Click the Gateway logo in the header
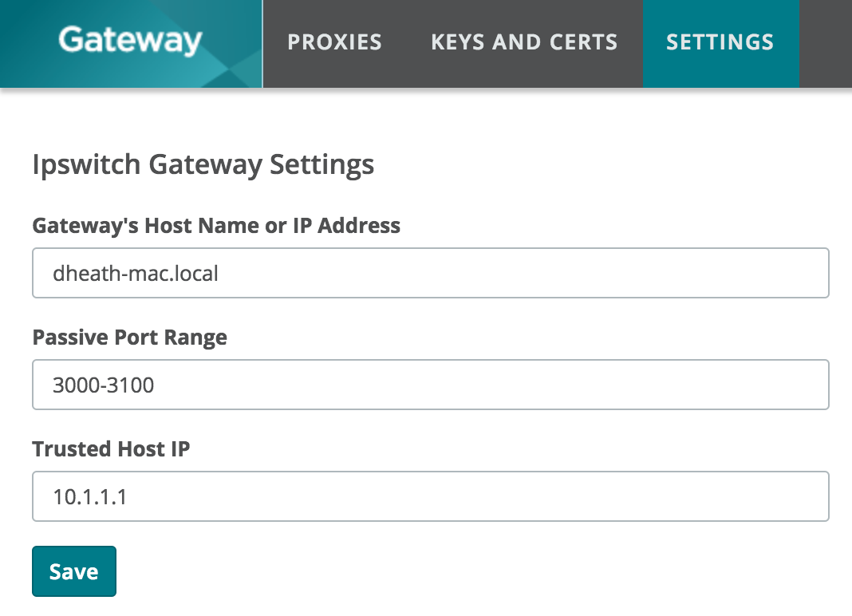The width and height of the screenshot is (852, 616). [x=130, y=41]
